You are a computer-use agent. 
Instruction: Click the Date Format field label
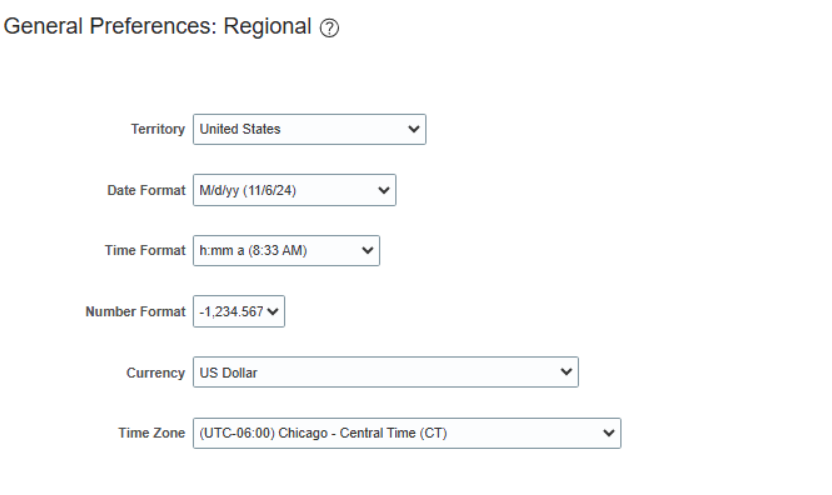pyautogui.click(x=146, y=190)
